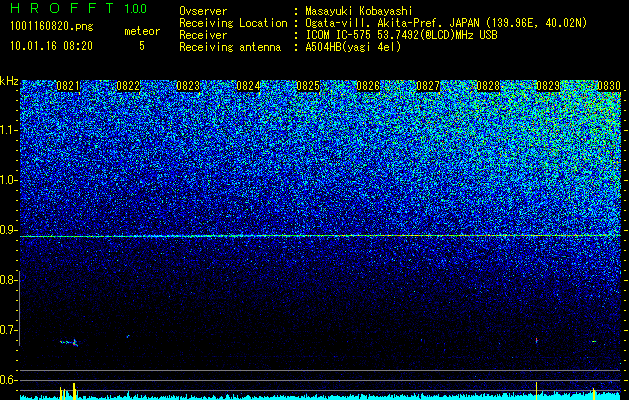Click the meteor count value 5
Image resolution: width=629 pixels, height=400 pixels.
pyautogui.click(x=142, y=46)
